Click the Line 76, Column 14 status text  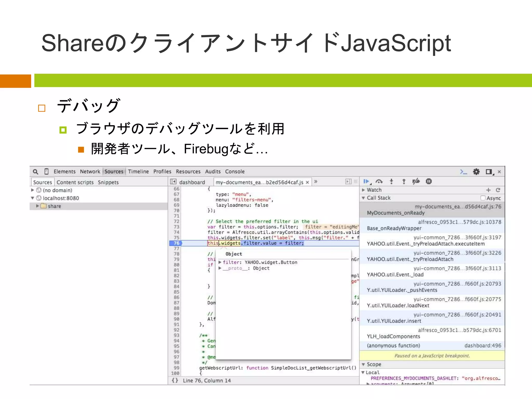pyautogui.click(x=207, y=381)
